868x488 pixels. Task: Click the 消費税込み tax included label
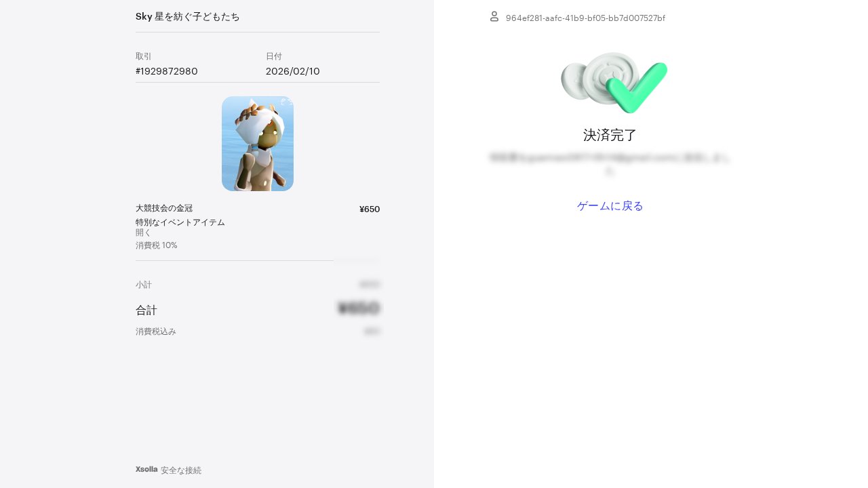pos(156,331)
